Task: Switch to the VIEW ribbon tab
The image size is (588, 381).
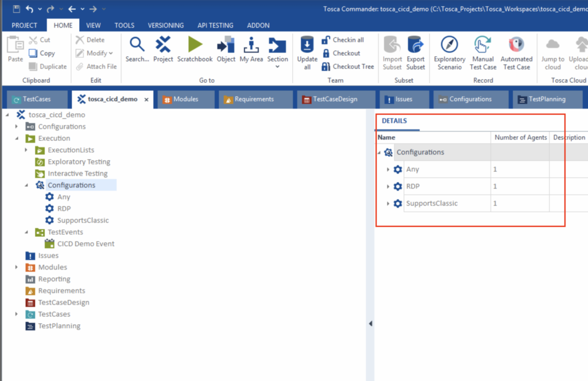Action: pos(94,25)
